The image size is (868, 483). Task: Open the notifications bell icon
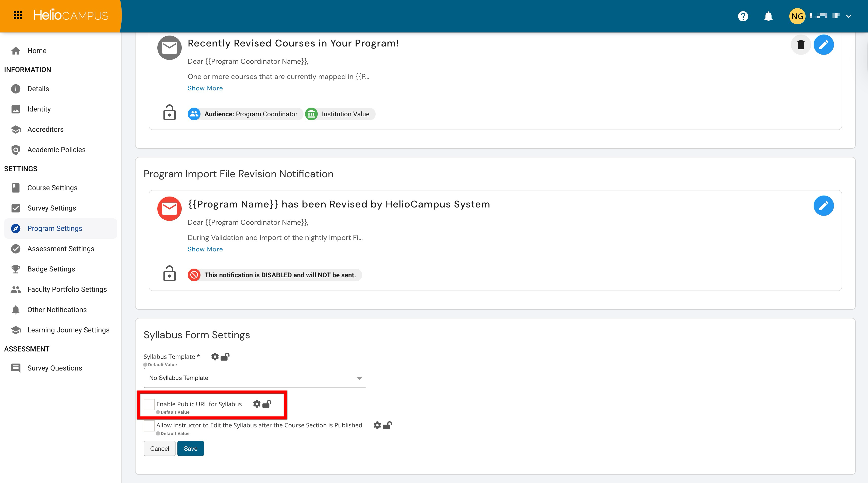coord(768,16)
